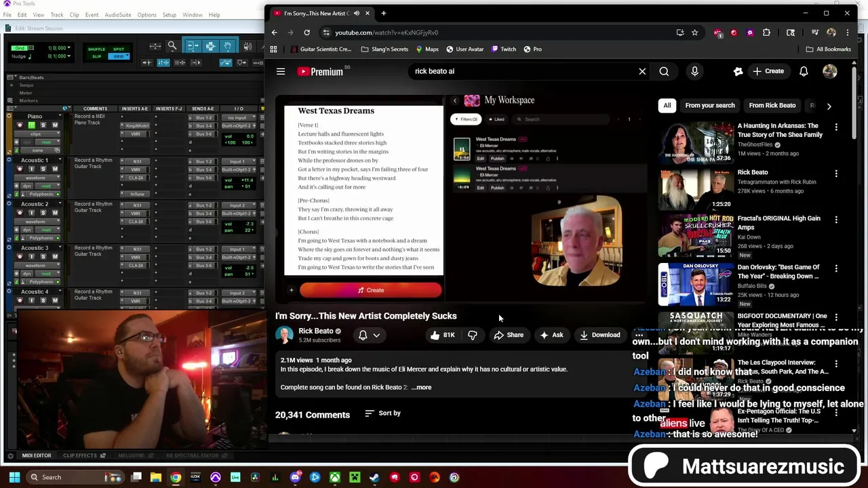Open Pro Tools Setup menu
The image size is (868, 488).
[170, 15]
